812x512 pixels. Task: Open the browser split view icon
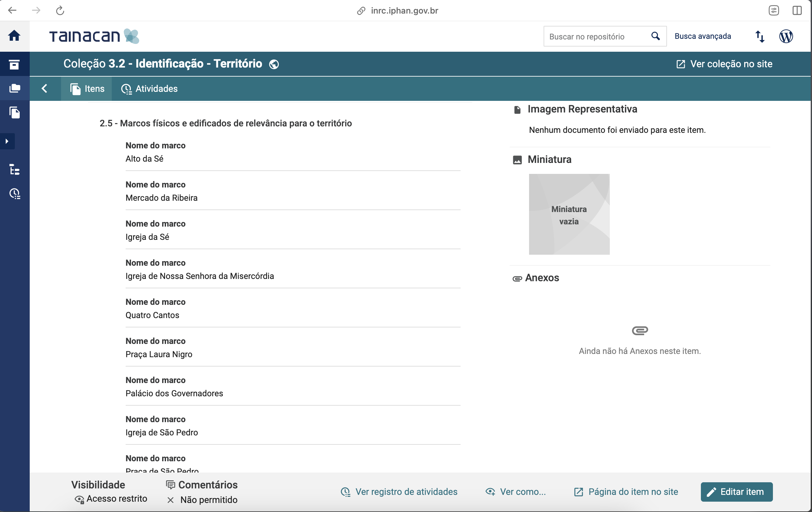[797, 10]
